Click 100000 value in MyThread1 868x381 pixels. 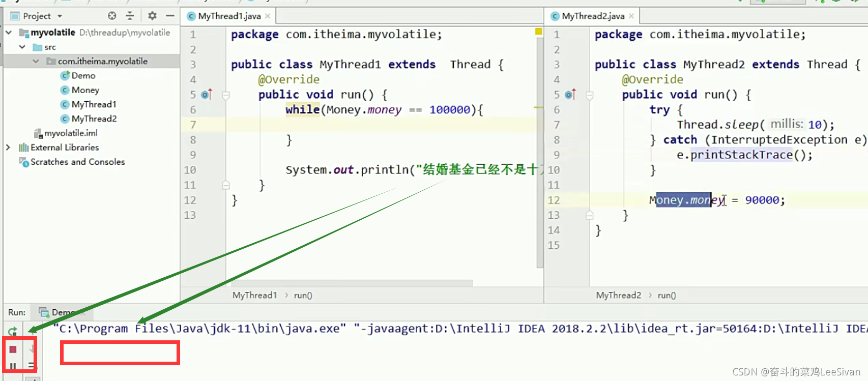point(450,110)
